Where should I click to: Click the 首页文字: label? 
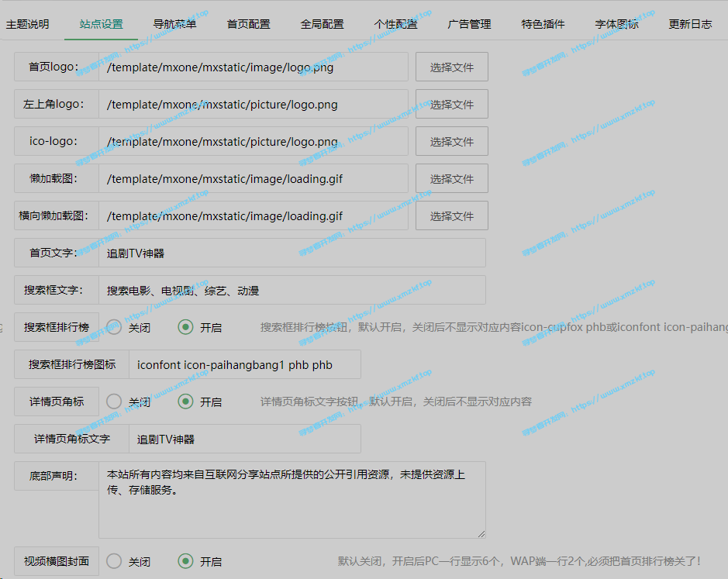(x=56, y=253)
